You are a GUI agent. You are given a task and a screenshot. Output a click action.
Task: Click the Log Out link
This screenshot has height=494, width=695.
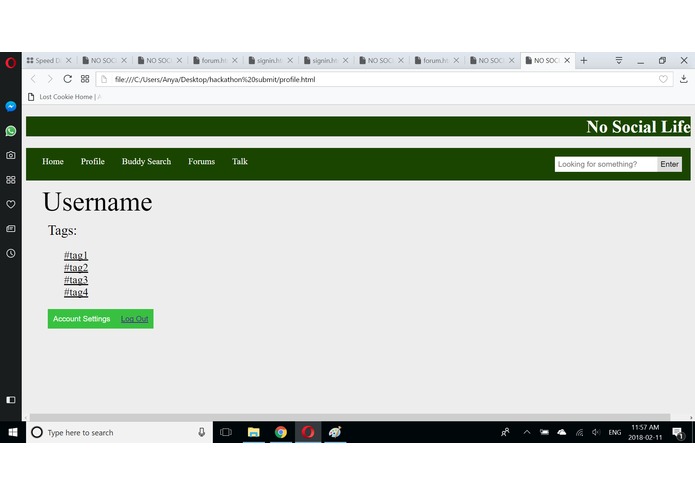[x=134, y=319]
